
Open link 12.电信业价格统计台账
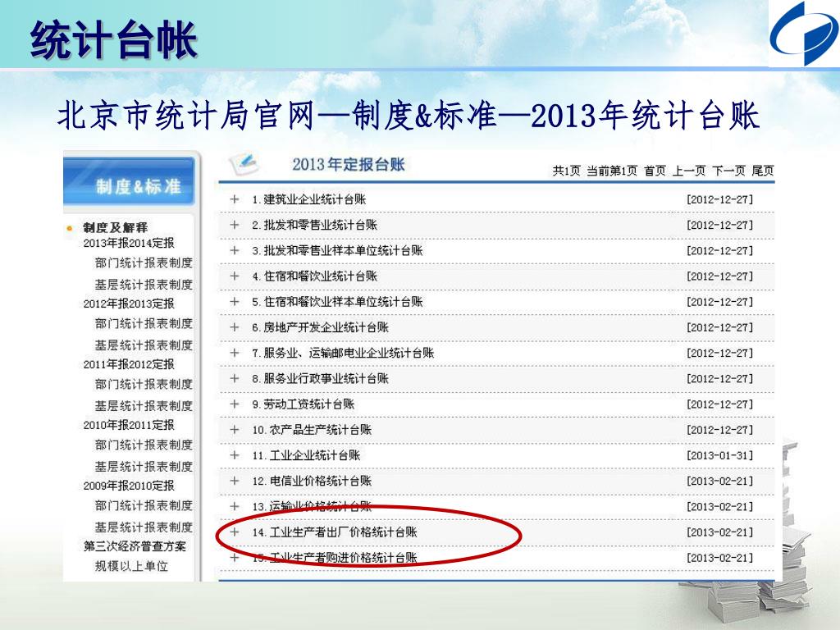click(x=312, y=481)
